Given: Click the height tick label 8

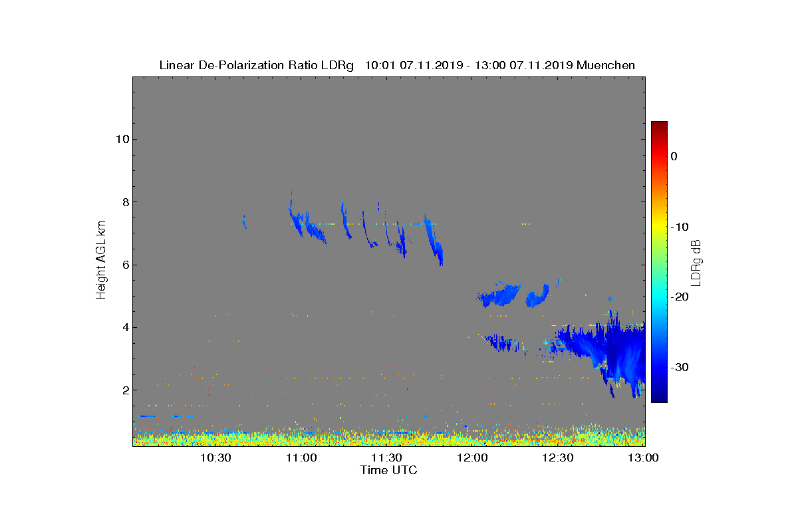Looking at the screenshot, I should (x=124, y=202).
